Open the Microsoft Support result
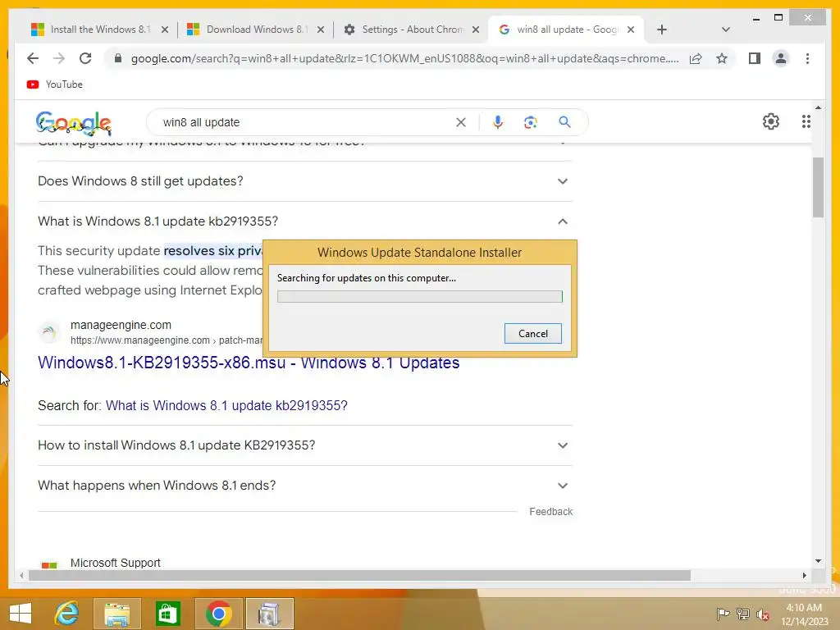840x630 pixels. pyautogui.click(x=115, y=563)
